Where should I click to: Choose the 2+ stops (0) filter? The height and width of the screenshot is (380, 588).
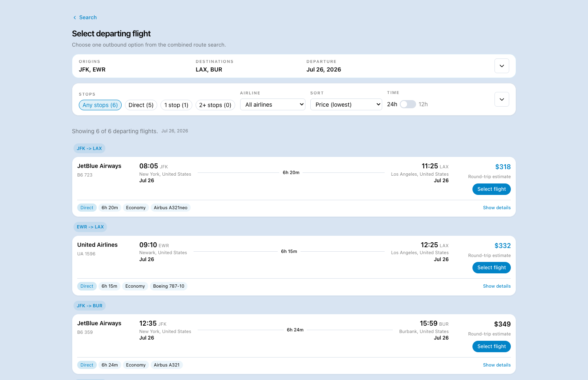(215, 105)
